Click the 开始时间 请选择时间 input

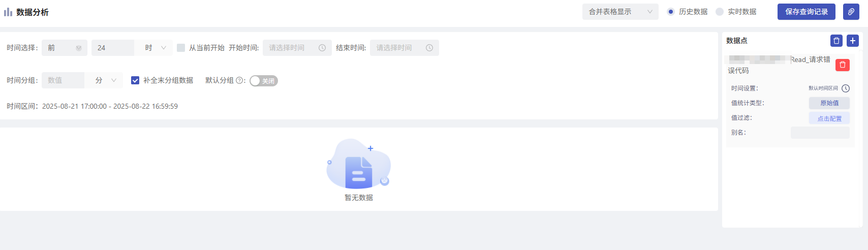point(297,48)
